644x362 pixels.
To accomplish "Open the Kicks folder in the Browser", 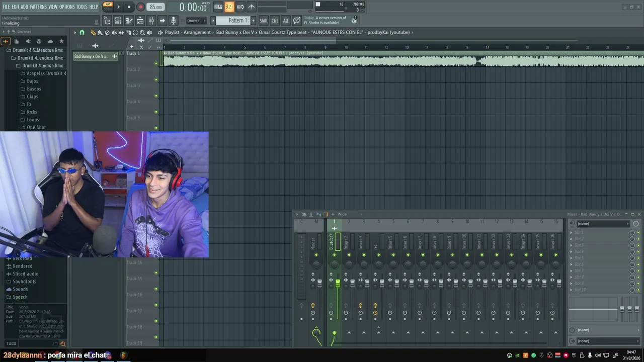I will click(32, 112).
